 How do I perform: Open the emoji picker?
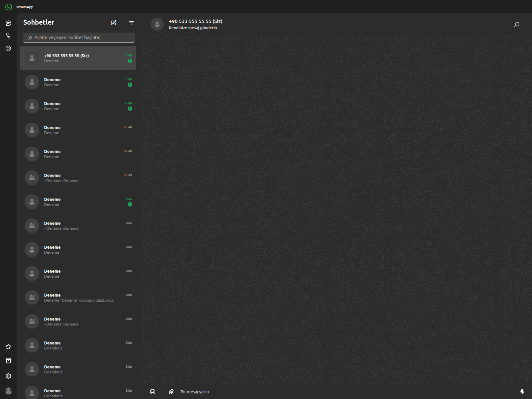(x=153, y=392)
